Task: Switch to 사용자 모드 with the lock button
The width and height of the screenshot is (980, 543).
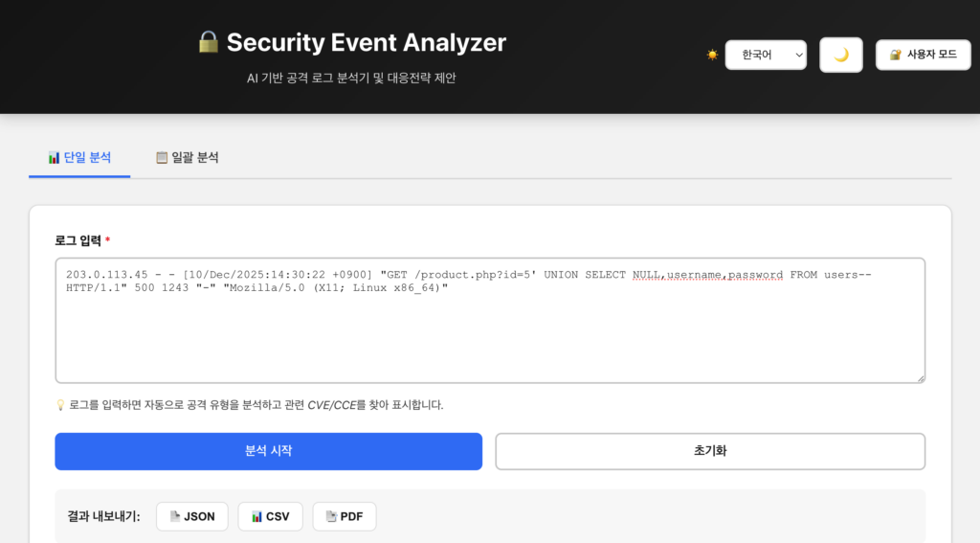Action: [923, 55]
